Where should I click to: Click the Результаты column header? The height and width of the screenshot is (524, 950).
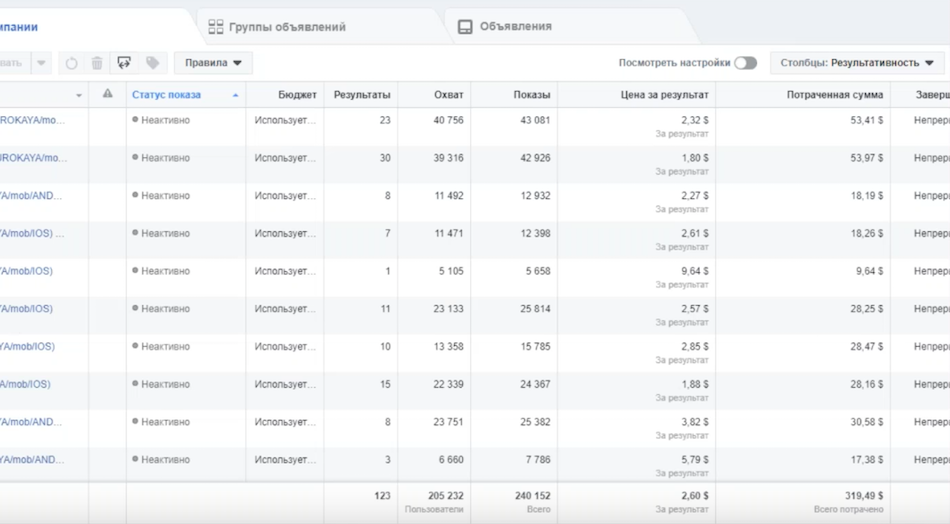click(362, 95)
